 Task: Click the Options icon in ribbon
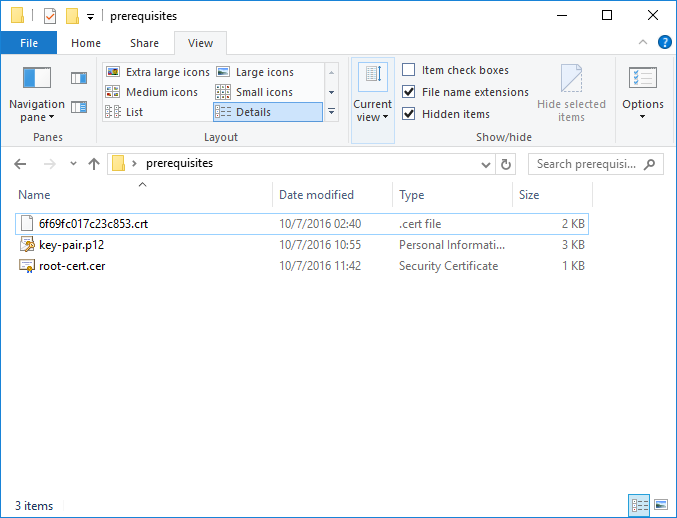(642, 79)
